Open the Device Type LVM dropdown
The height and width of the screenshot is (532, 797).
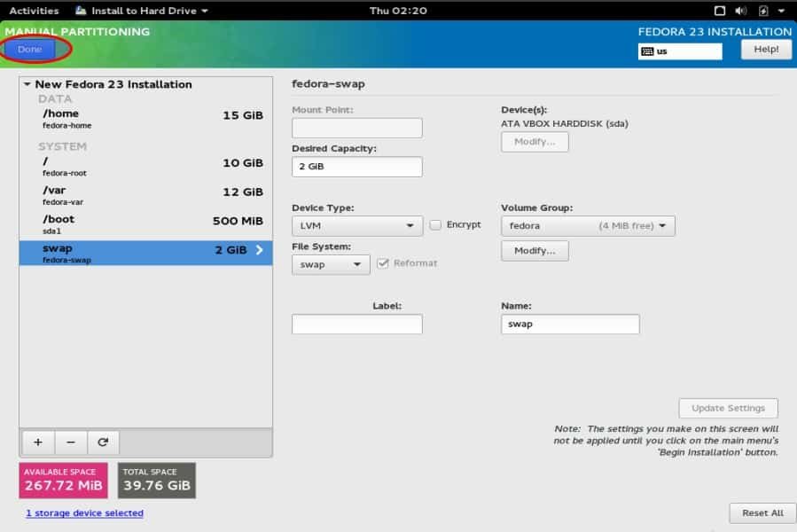[357, 226]
